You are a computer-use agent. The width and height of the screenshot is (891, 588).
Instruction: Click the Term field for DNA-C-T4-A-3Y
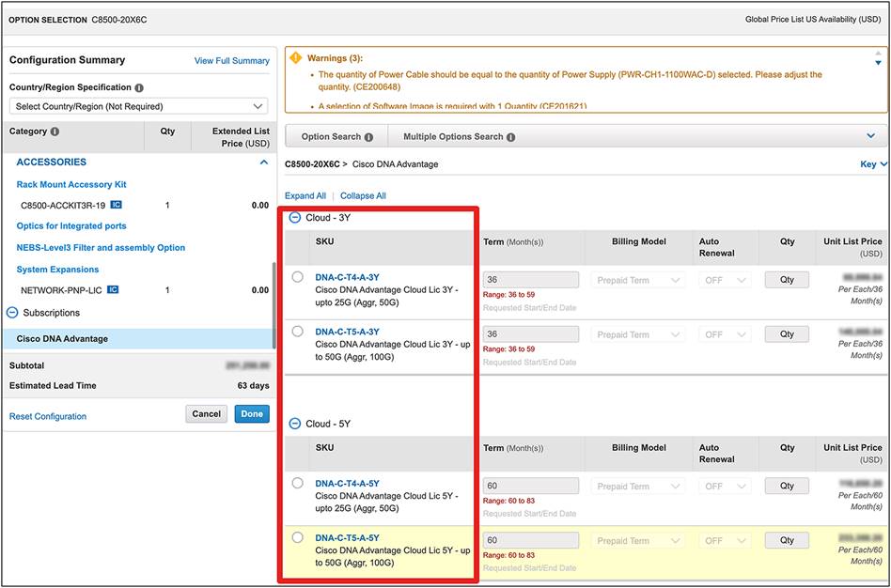pos(531,280)
